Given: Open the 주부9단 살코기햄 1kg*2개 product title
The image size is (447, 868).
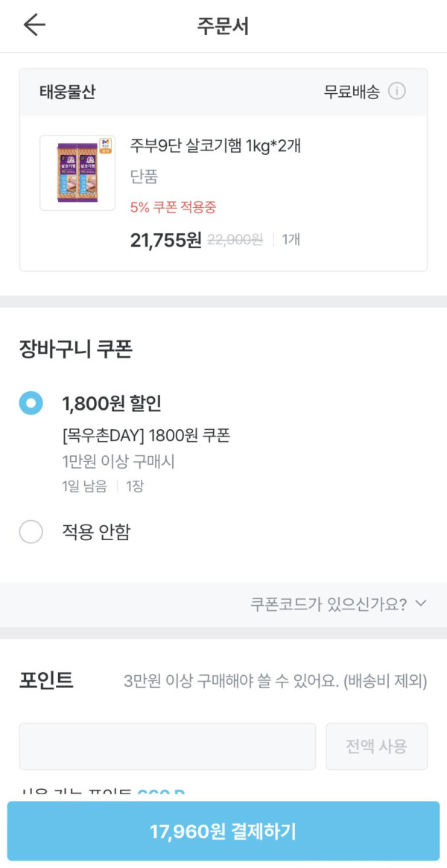Looking at the screenshot, I should pyautogui.click(x=215, y=145).
